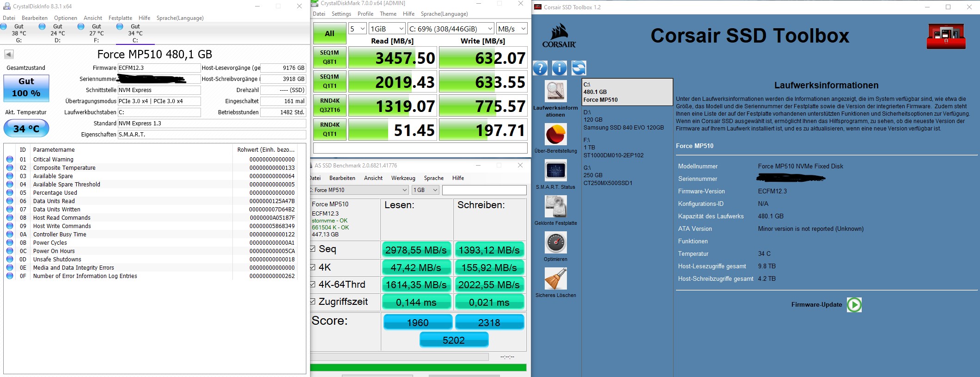Select the C:\ 480.1 GB Force MP510 drive entry
The image size is (980, 377).
[627, 92]
